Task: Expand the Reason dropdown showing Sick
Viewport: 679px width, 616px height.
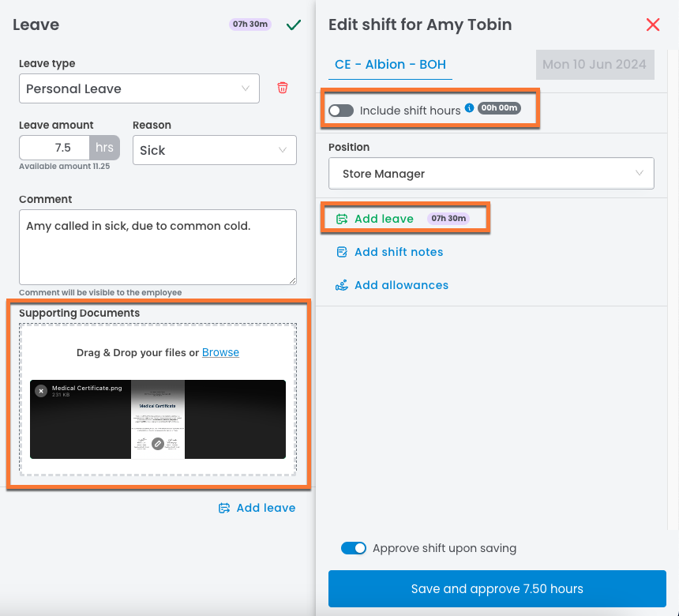Action: pos(214,150)
